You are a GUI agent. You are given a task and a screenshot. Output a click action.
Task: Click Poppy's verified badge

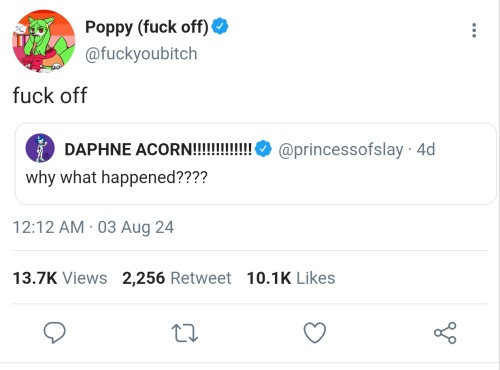pos(220,26)
